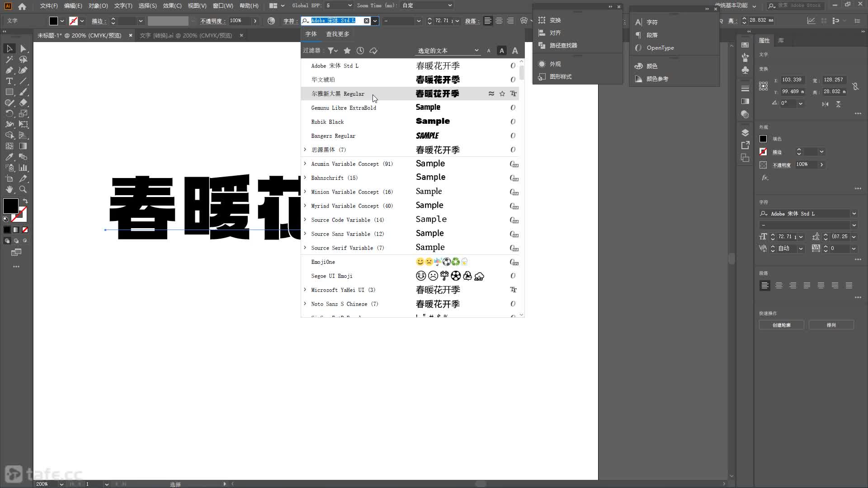868x488 pixels.
Task: Justify all lines in Properties paragraph
Action: pyautogui.click(x=849, y=285)
